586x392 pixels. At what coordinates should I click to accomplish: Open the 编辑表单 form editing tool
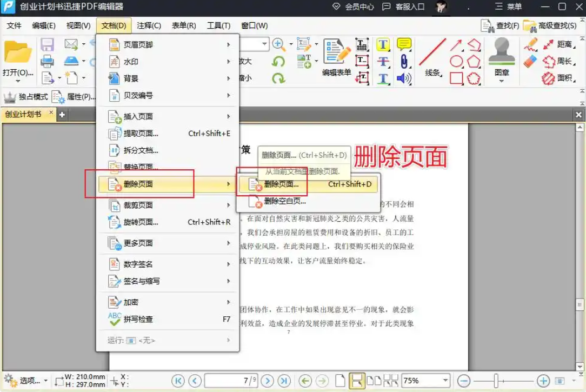pos(335,54)
